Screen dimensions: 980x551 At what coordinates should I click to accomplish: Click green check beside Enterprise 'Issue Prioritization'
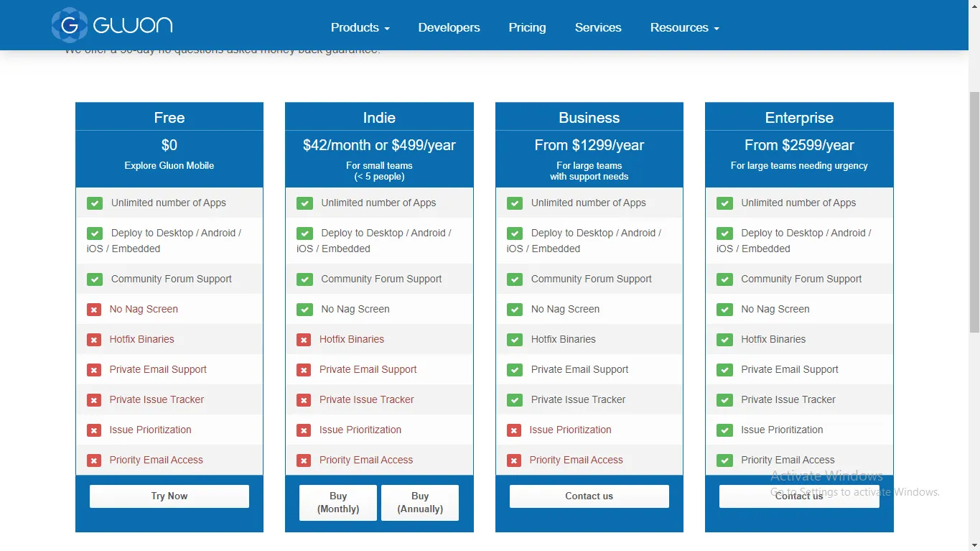click(x=724, y=430)
